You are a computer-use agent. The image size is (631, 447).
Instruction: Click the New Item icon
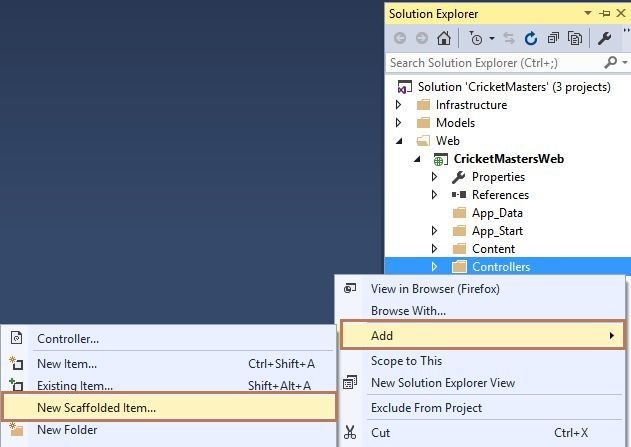pos(16,363)
